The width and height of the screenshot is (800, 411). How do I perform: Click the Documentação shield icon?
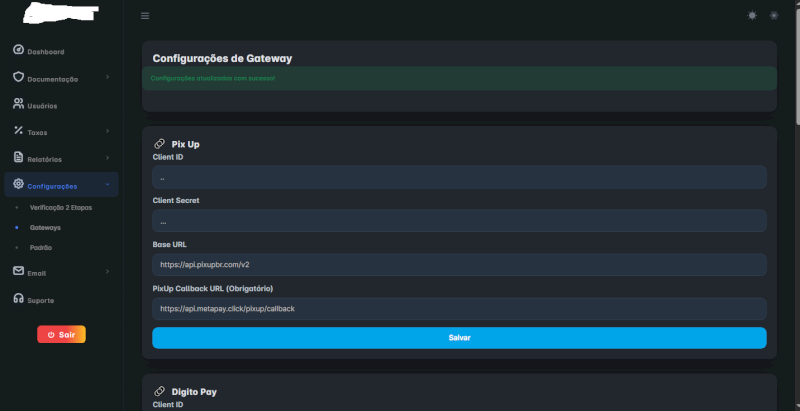(x=18, y=78)
